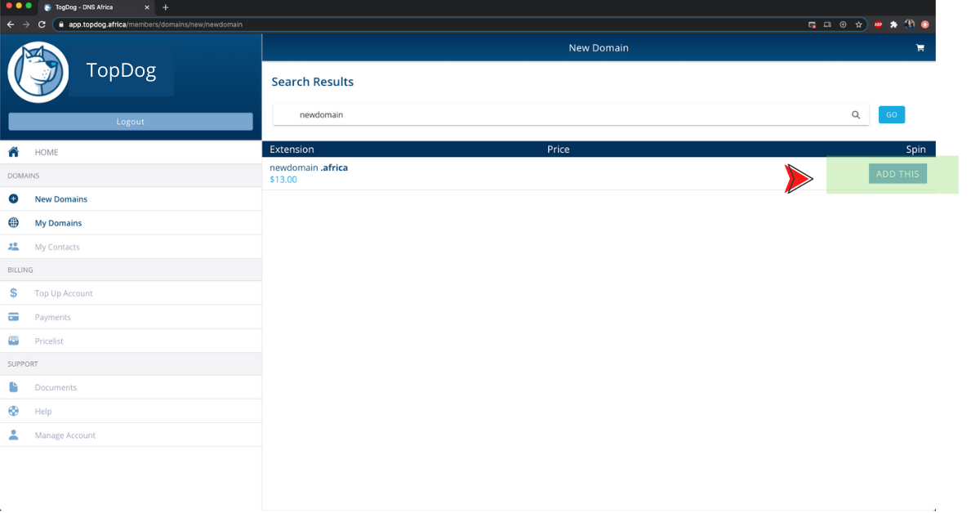Viewport: 980px width, 513px height.
Task: Open the Chrome profile avatar
Action: (x=910, y=25)
